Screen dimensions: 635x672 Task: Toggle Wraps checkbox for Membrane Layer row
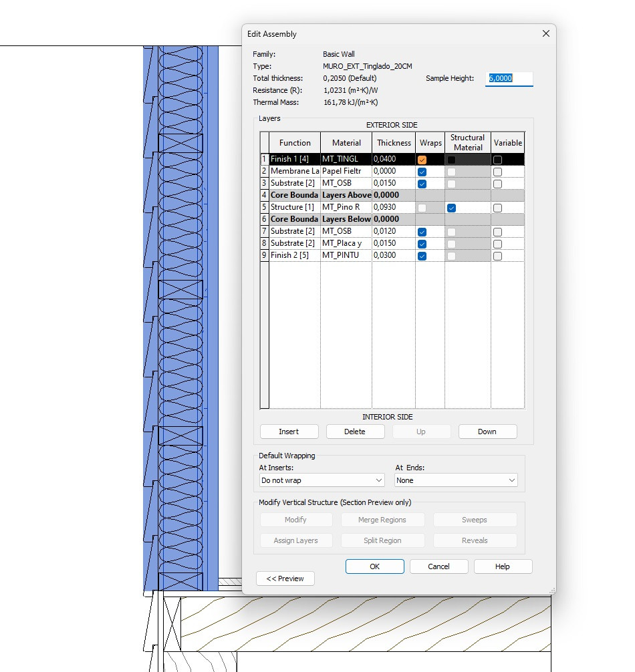(x=422, y=172)
